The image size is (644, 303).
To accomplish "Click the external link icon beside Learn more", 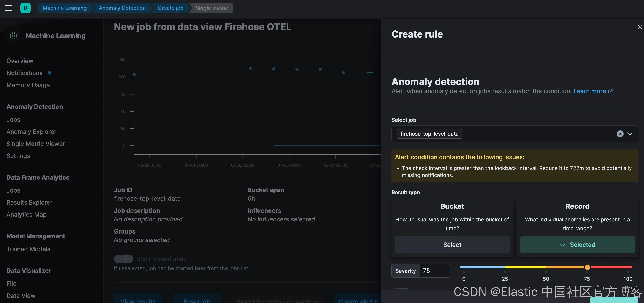I will coord(611,92).
